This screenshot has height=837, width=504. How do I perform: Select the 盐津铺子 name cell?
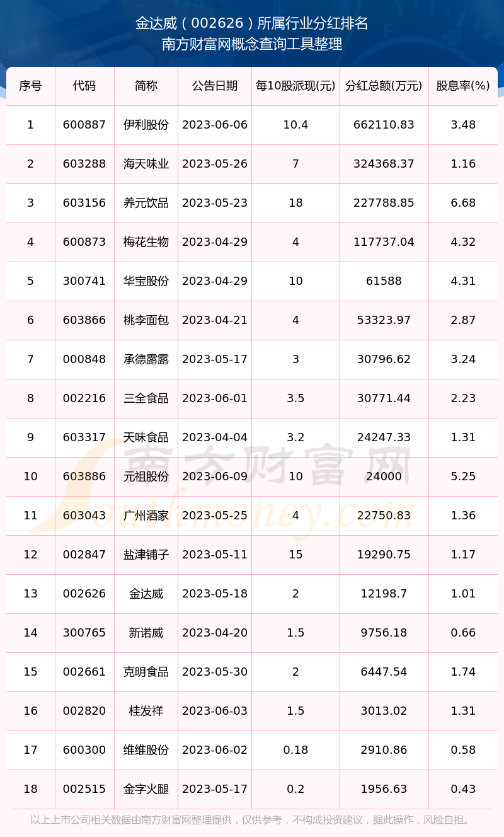click(x=146, y=555)
